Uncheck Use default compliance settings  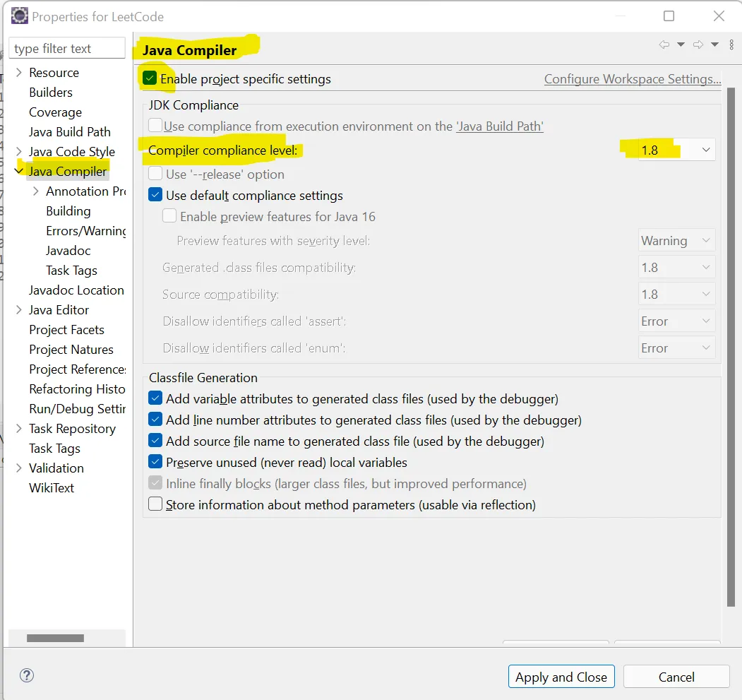click(x=155, y=195)
